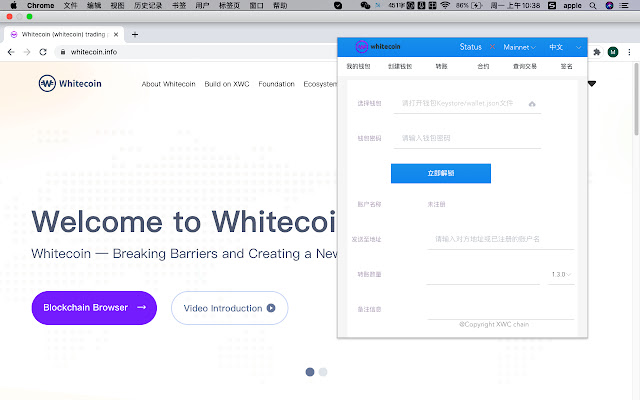Click the Status label in popup header
Viewport: 640px width, 400px height.
[x=471, y=47]
